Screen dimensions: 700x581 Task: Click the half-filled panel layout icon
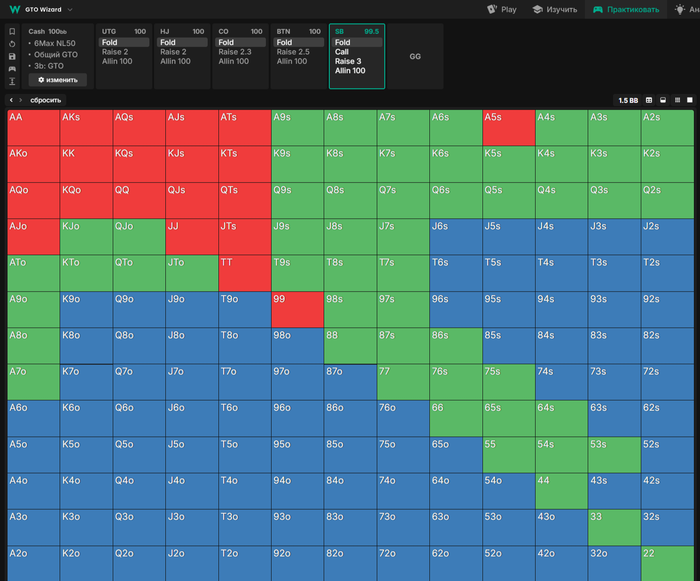[x=663, y=100]
